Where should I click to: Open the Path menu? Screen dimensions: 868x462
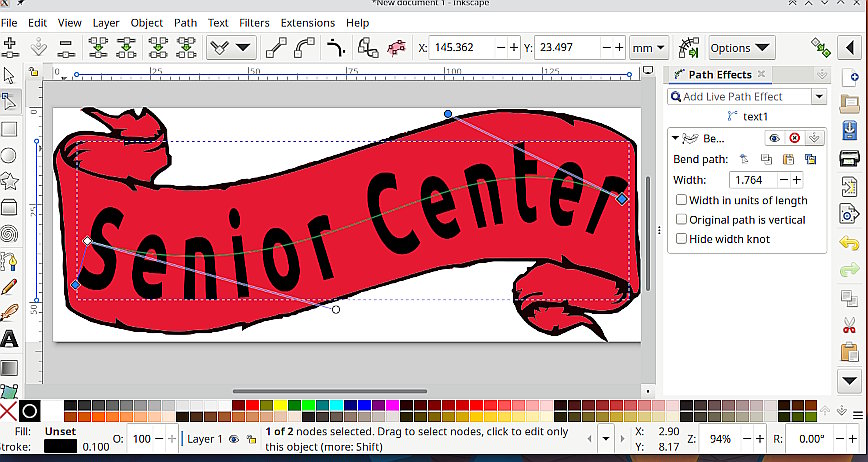click(x=185, y=23)
